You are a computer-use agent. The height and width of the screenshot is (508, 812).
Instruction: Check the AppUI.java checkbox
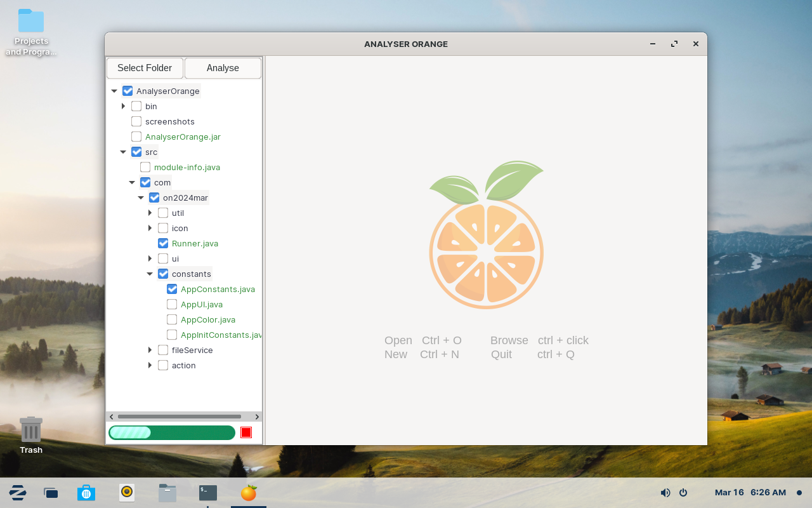[172, 304]
